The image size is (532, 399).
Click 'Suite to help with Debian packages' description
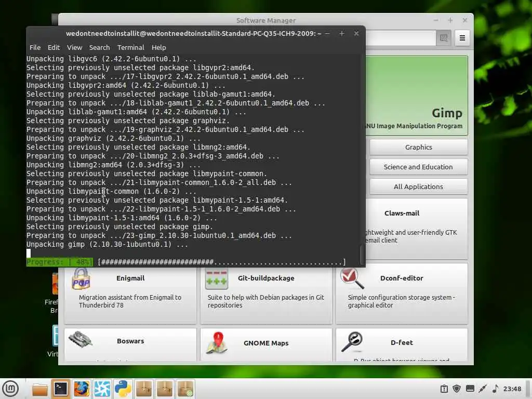[265, 301]
